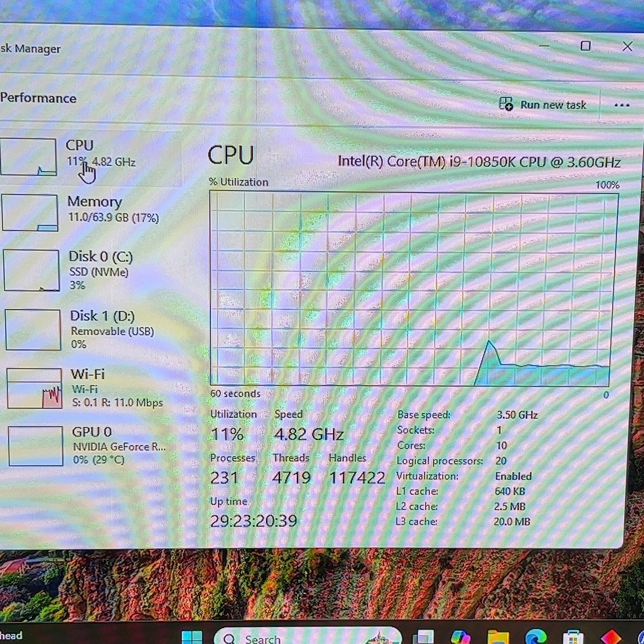644x644 pixels.
Task: Click the % Utilization graph label
Action: [239, 182]
